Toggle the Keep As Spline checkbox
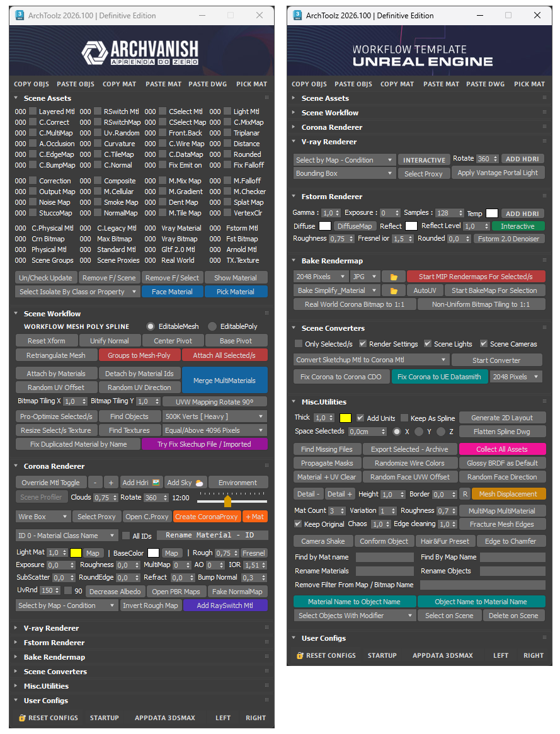The height and width of the screenshot is (734, 560). (x=404, y=418)
